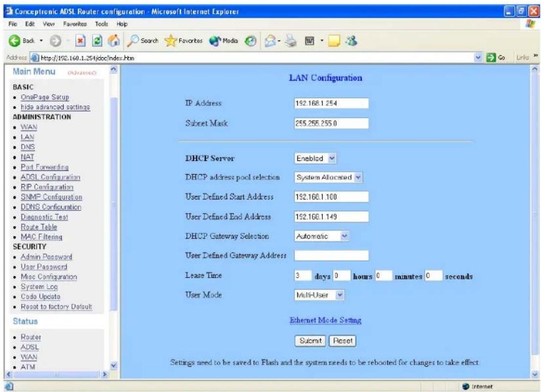Image resolution: width=541 pixels, height=392 pixels.
Task: Open the MAC Filtering link
Action: coord(42,237)
